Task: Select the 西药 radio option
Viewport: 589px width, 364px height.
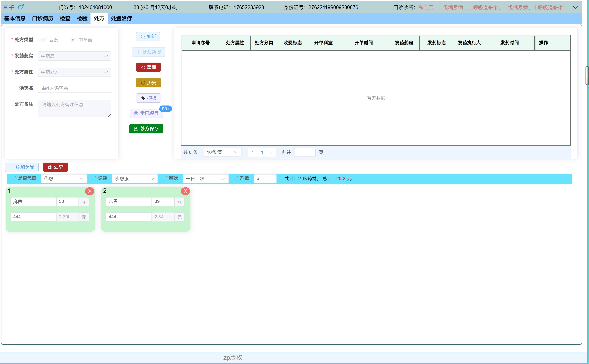Action: tap(44, 40)
